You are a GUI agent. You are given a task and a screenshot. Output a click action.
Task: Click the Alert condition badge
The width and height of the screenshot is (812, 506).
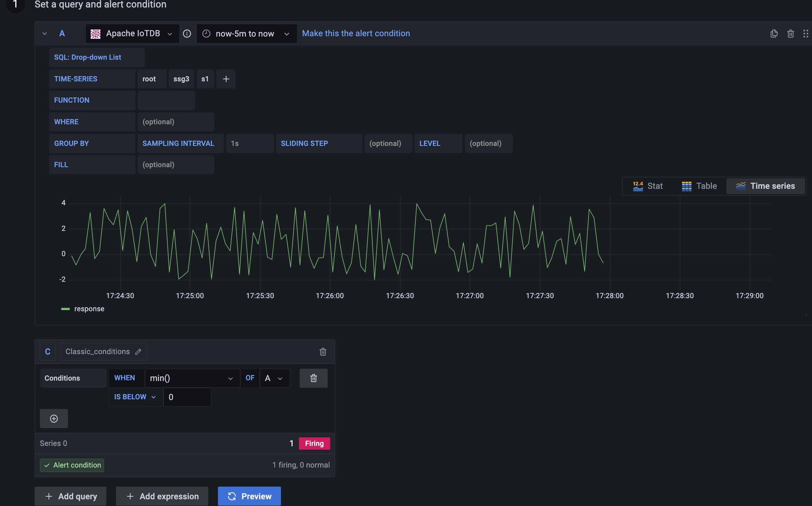72,465
